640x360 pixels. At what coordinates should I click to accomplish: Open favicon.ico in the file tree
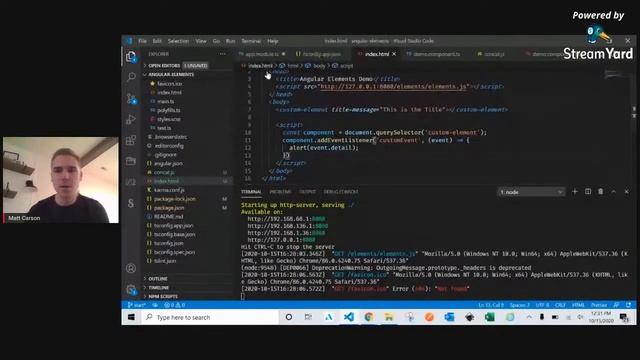(169, 84)
